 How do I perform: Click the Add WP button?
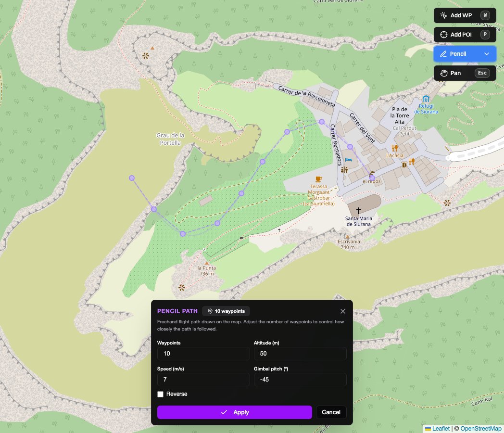[x=465, y=15]
